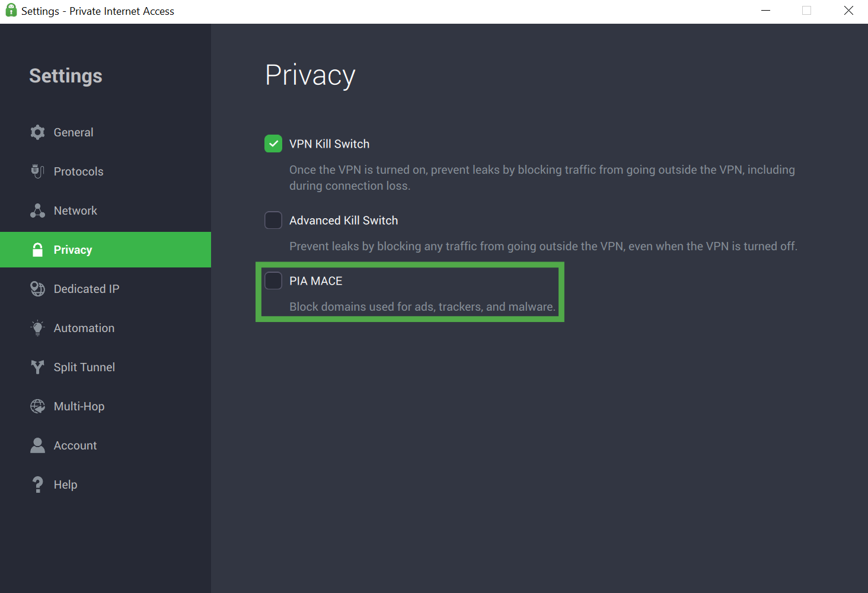Click the PIA app icon in title bar
This screenshot has width=868, height=593.
(11, 10)
